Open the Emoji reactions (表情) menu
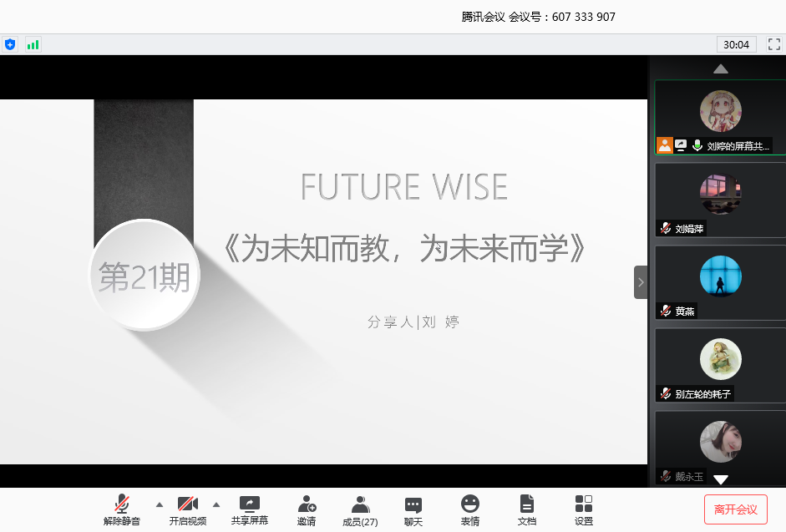 pyautogui.click(x=470, y=509)
